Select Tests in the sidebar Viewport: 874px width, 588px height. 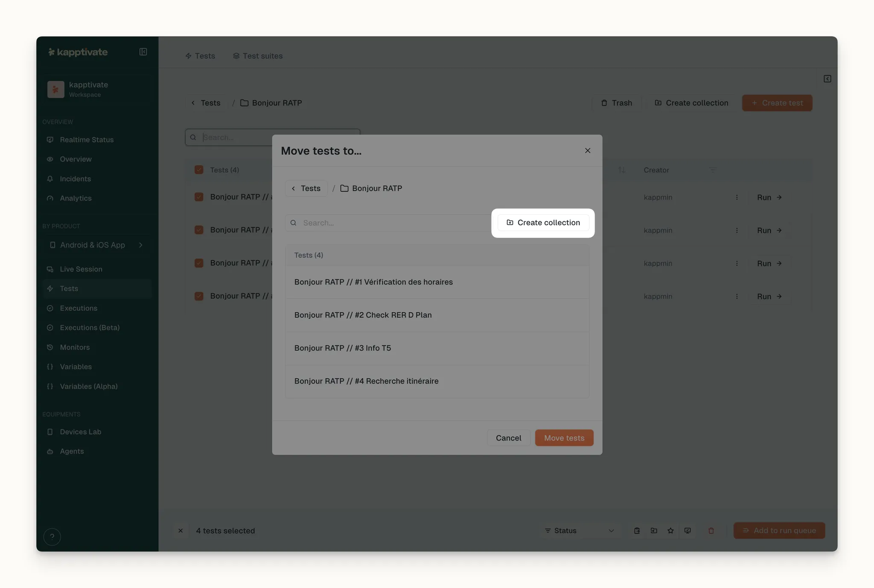(x=97, y=288)
